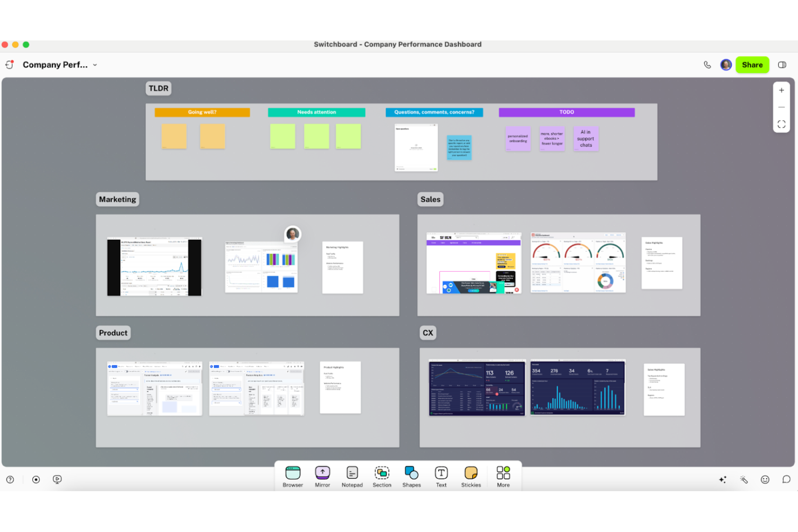
Task: Select first green sticky under Needs attention
Action: 283,136
